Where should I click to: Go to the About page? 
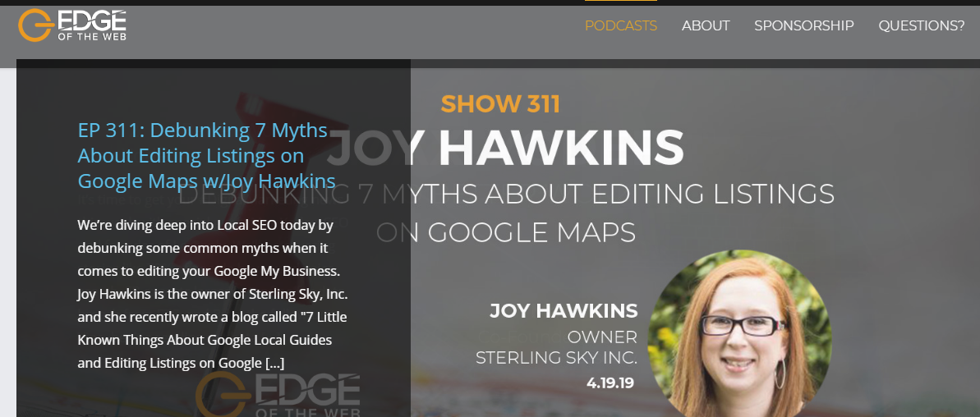706,25
